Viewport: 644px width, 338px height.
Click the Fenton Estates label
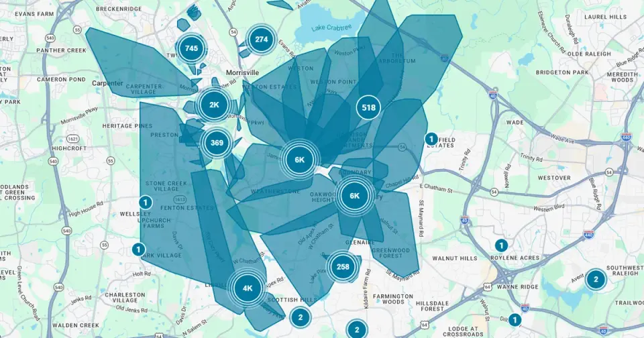point(187,208)
